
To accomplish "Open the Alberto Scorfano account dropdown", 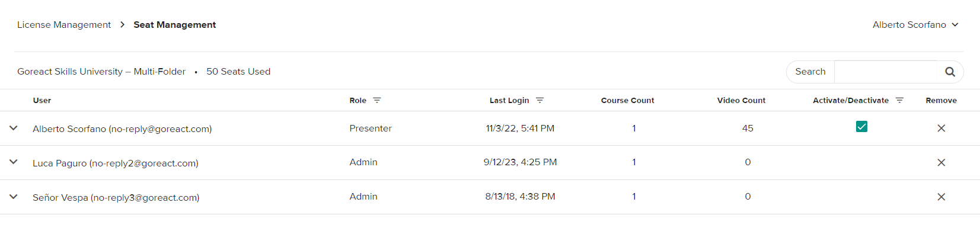I will [x=915, y=24].
